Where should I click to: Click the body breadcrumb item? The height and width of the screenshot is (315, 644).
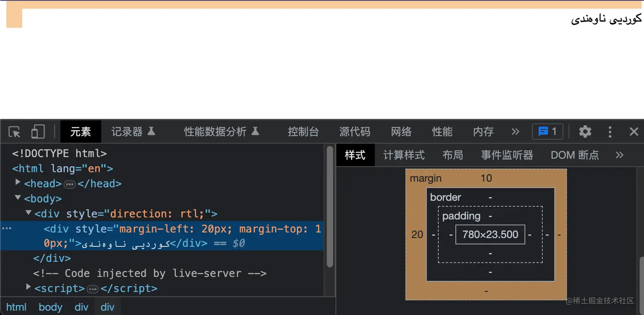coord(50,307)
